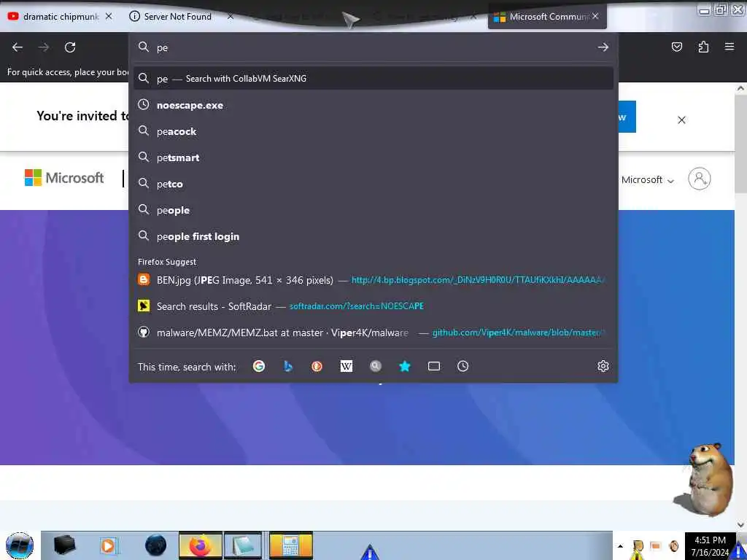Open the Windows Start orb
This screenshot has height=560, width=747.
coord(20,545)
